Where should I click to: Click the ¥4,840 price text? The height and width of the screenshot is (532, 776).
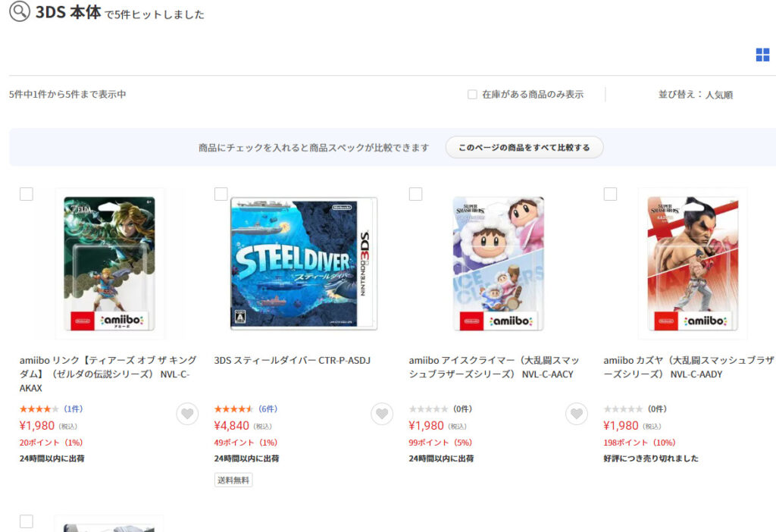[232, 426]
